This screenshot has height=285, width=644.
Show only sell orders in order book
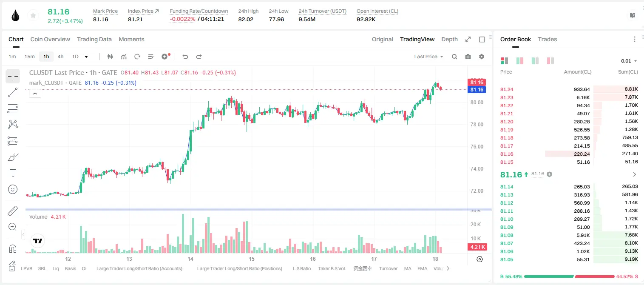pos(550,61)
